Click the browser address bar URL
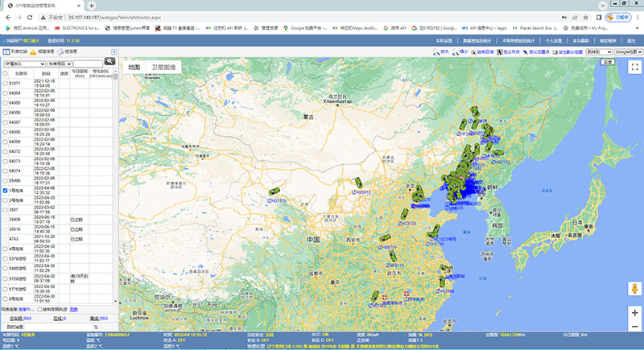 point(114,17)
